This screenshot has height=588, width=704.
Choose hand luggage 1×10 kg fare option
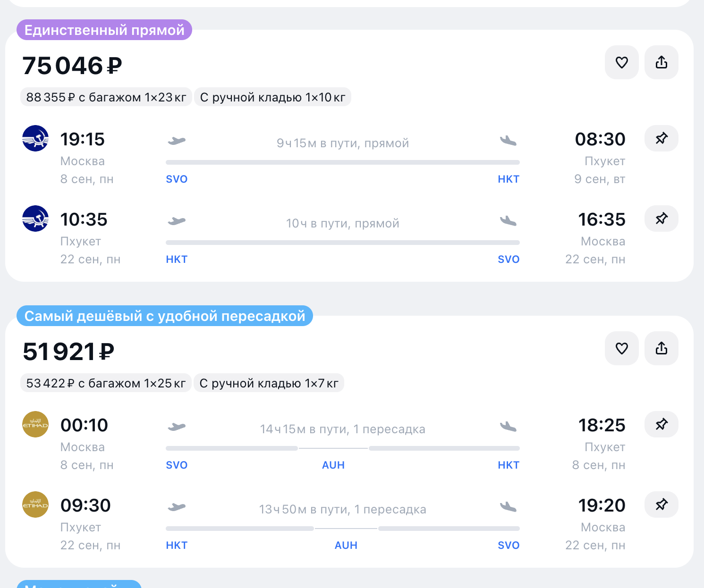pos(272,97)
